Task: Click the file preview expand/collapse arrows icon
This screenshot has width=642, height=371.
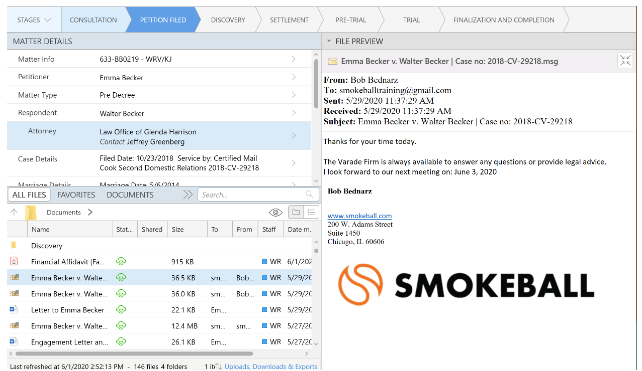Action: pyautogui.click(x=625, y=61)
